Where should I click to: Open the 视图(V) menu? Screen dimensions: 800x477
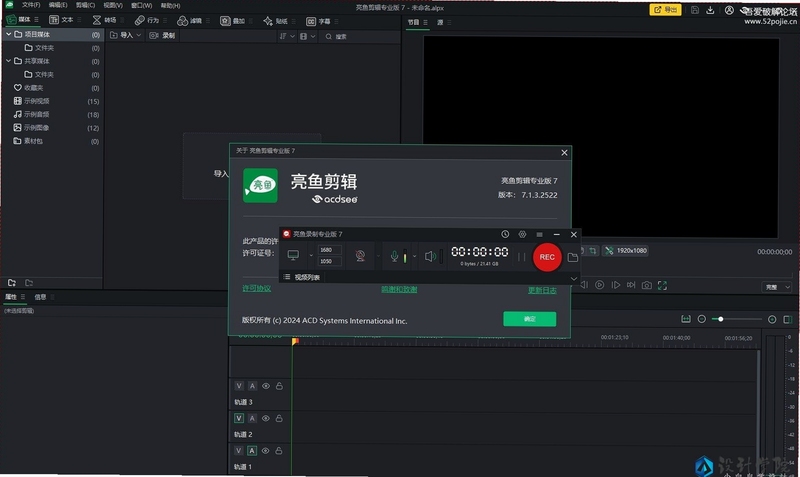coord(113,6)
